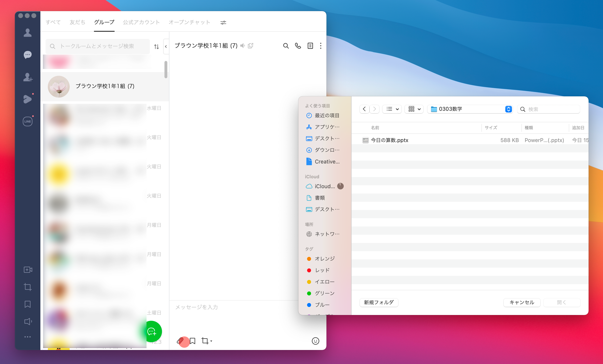Click the sort arrows icon beside the search box

tap(156, 47)
